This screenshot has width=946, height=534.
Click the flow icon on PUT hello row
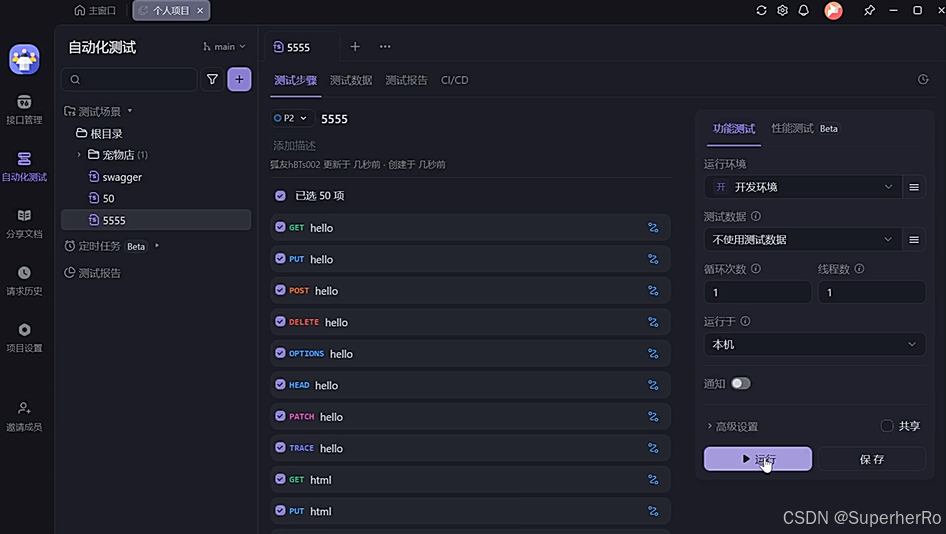click(653, 259)
